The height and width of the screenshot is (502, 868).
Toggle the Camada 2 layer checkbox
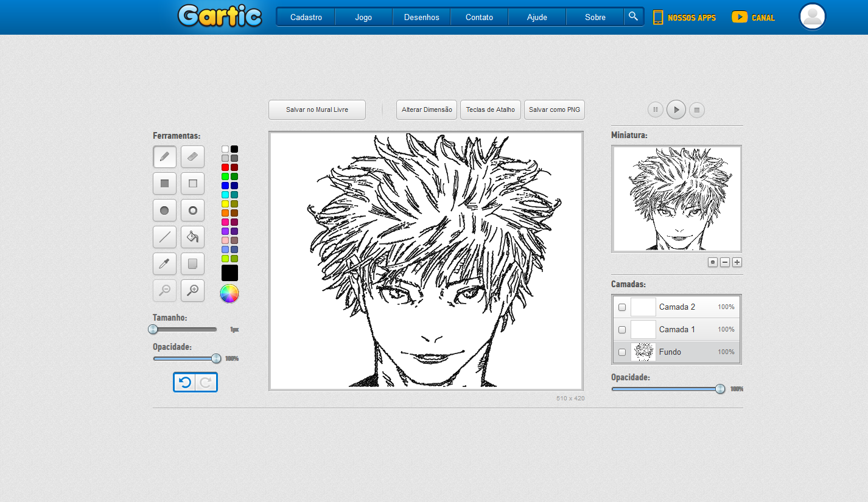pos(622,307)
